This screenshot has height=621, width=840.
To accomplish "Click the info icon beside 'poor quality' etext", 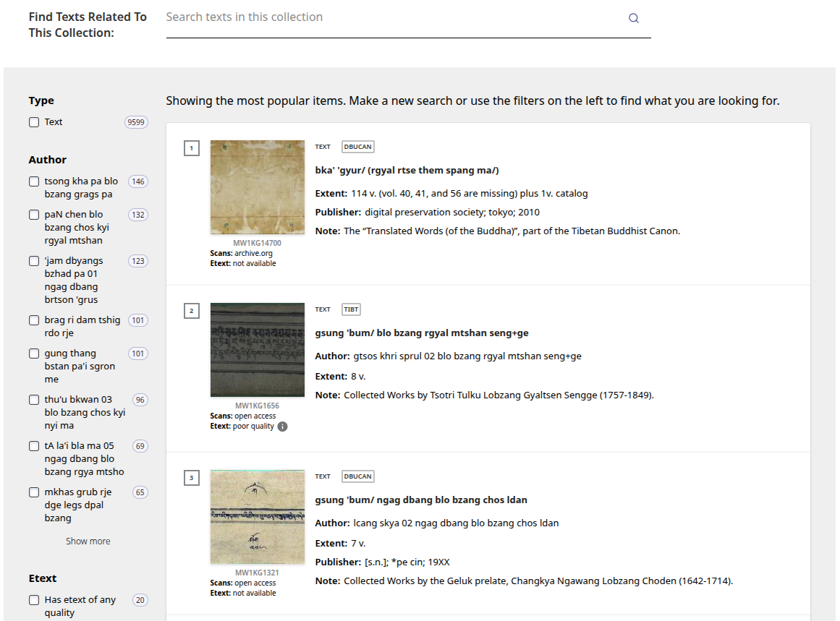I will click(281, 427).
